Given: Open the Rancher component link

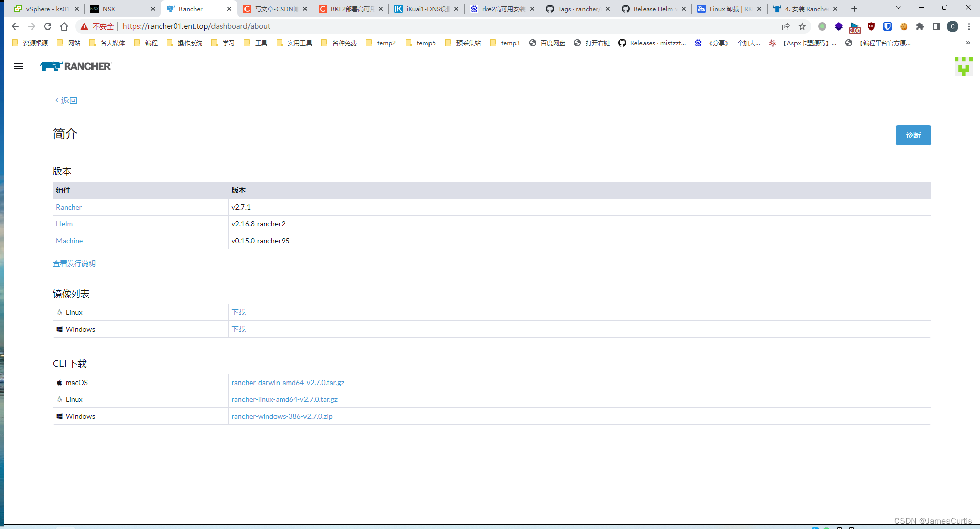Looking at the screenshot, I should point(69,207).
